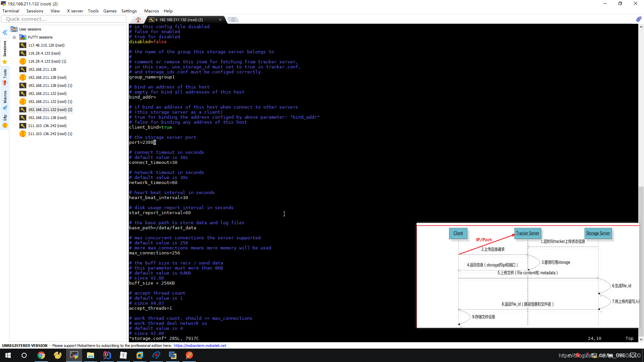
Task: Click the Help menu item
Action: coord(168,11)
